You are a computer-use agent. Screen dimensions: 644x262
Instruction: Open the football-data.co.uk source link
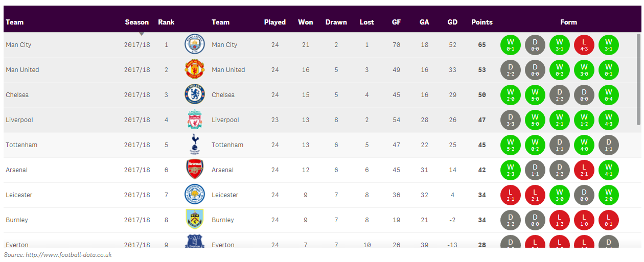point(68,255)
